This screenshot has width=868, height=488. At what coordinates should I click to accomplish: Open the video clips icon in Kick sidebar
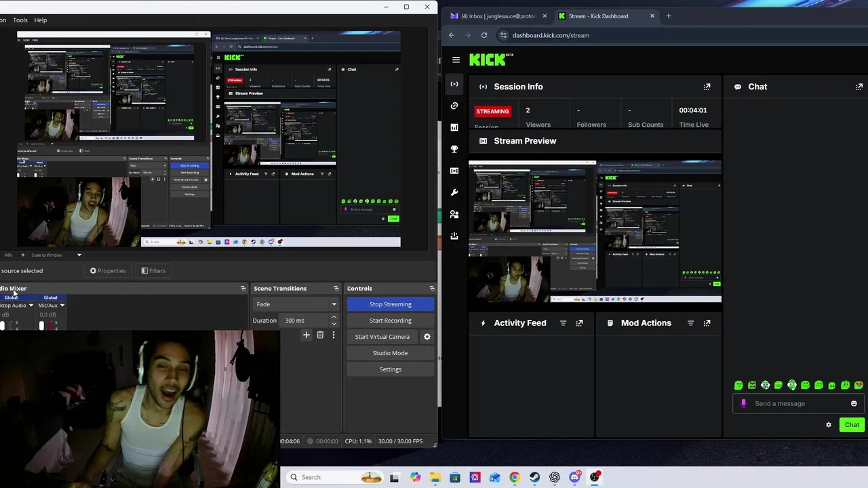(x=454, y=171)
